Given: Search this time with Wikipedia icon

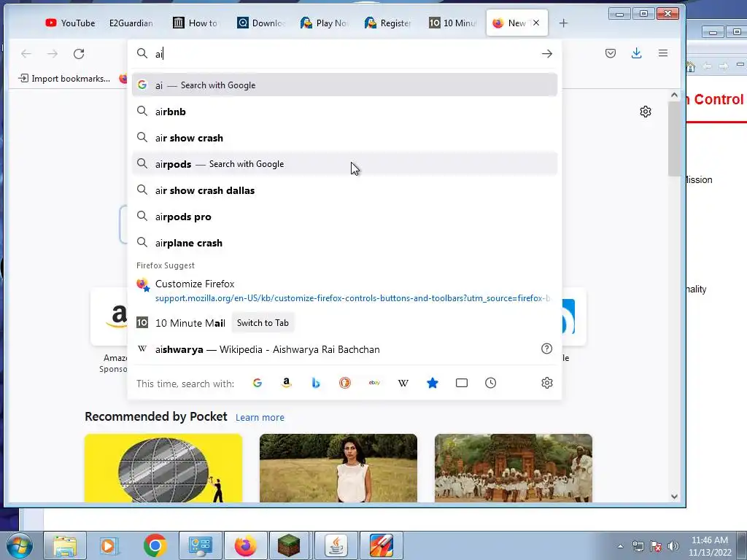Looking at the screenshot, I should [403, 383].
